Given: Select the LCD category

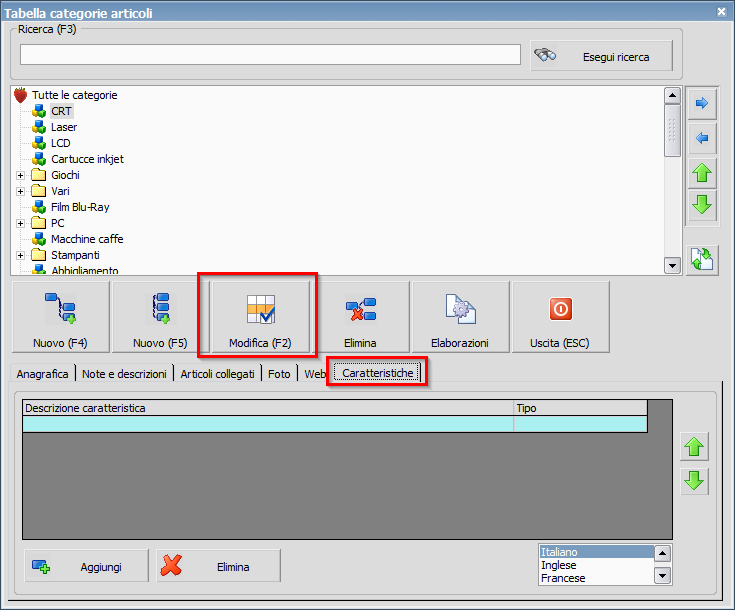Looking at the screenshot, I should coord(61,143).
